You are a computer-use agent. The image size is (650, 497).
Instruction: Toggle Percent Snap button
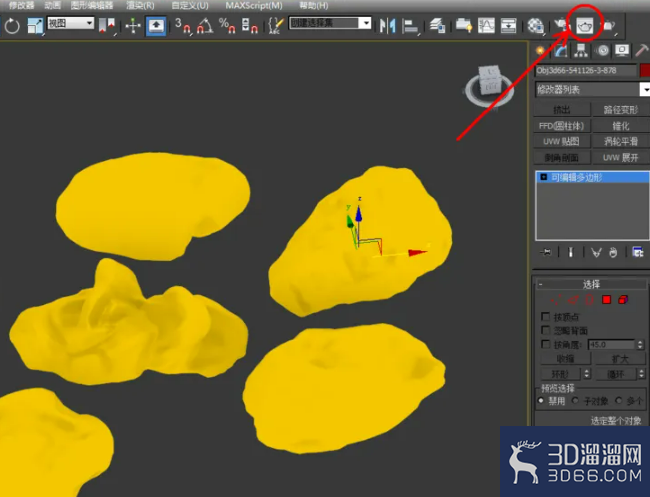[x=227, y=26]
